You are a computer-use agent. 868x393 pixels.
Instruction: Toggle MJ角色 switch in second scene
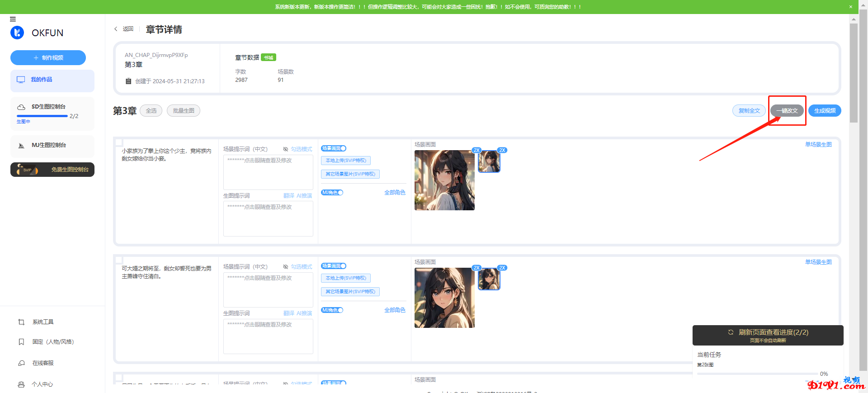332,310
